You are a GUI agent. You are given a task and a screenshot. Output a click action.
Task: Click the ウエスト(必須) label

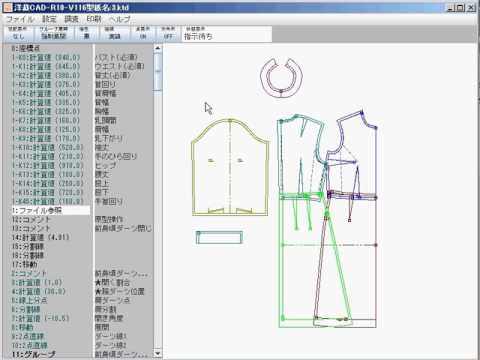pos(120,67)
